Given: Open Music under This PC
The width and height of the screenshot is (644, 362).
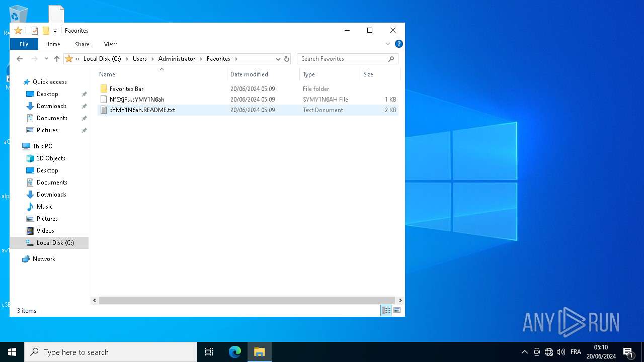Looking at the screenshot, I should (x=44, y=207).
